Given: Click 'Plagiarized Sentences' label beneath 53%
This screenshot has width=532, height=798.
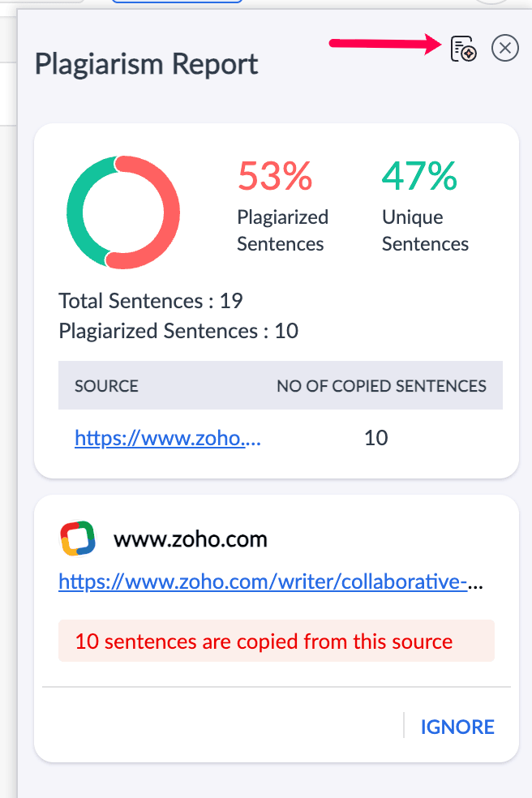Looking at the screenshot, I should (282, 230).
